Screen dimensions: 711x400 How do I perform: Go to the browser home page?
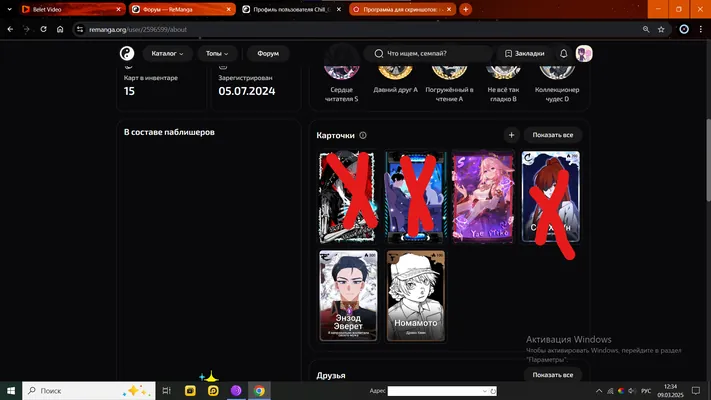(x=60, y=29)
